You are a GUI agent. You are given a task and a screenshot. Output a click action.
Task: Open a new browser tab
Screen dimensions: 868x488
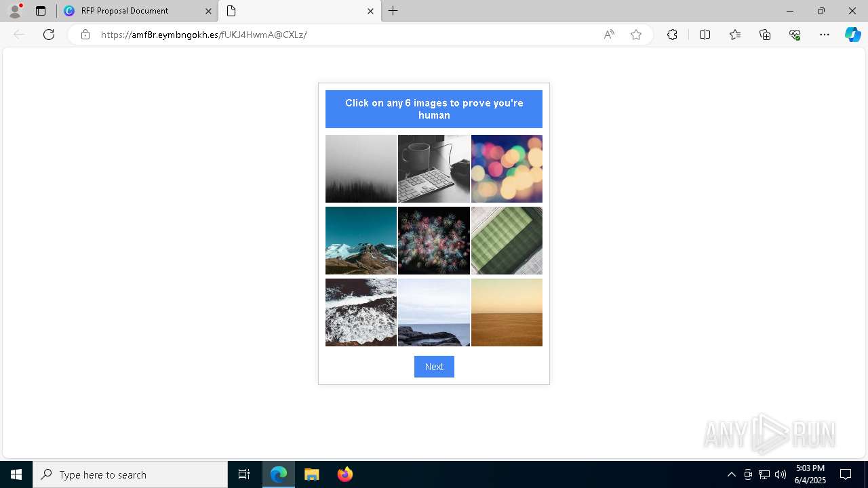[x=393, y=11]
